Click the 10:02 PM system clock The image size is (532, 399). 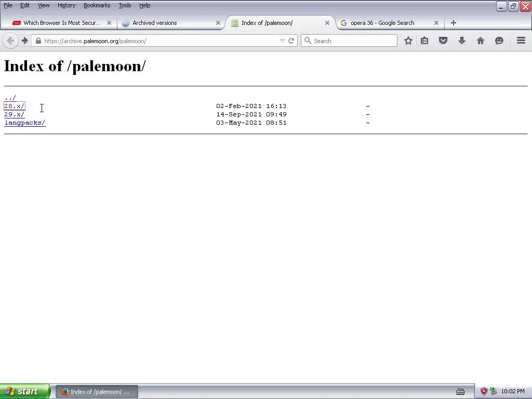513,392
